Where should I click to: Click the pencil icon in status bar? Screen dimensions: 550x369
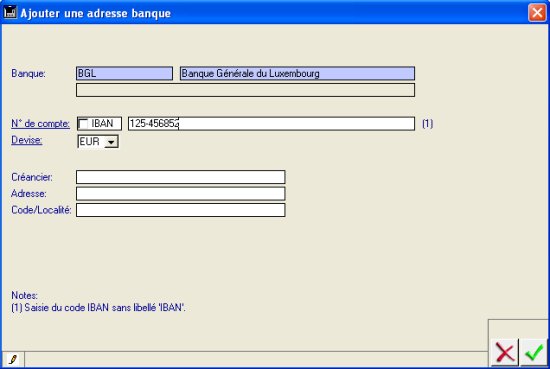click(13, 359)
